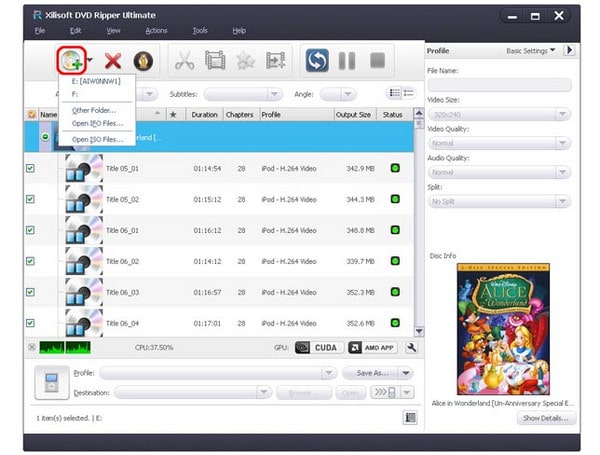Click the Show Details button
Viewport: 600px width, 455px height.
pyautogui.click(x=546, y=418)
